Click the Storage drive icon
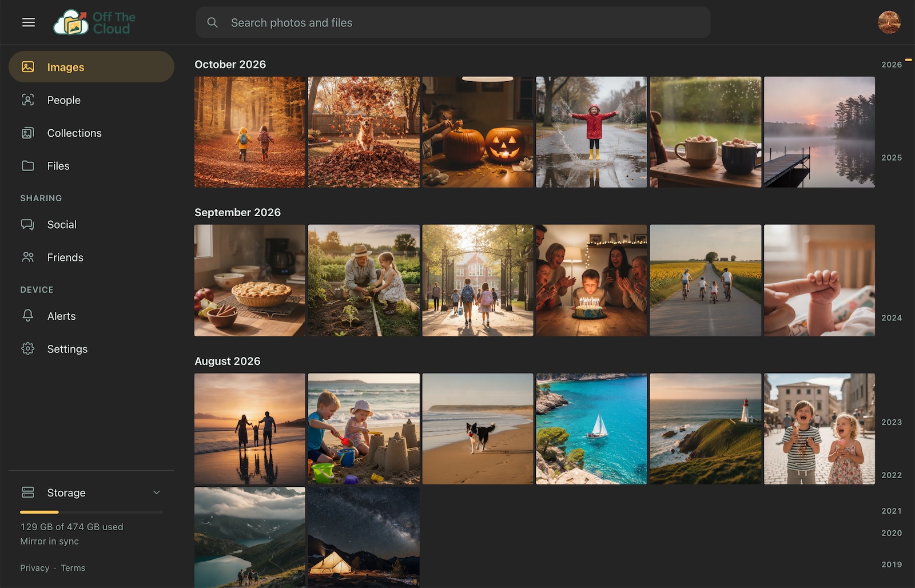The height and width of the screenshot is (588, 915). click(28, 492)
